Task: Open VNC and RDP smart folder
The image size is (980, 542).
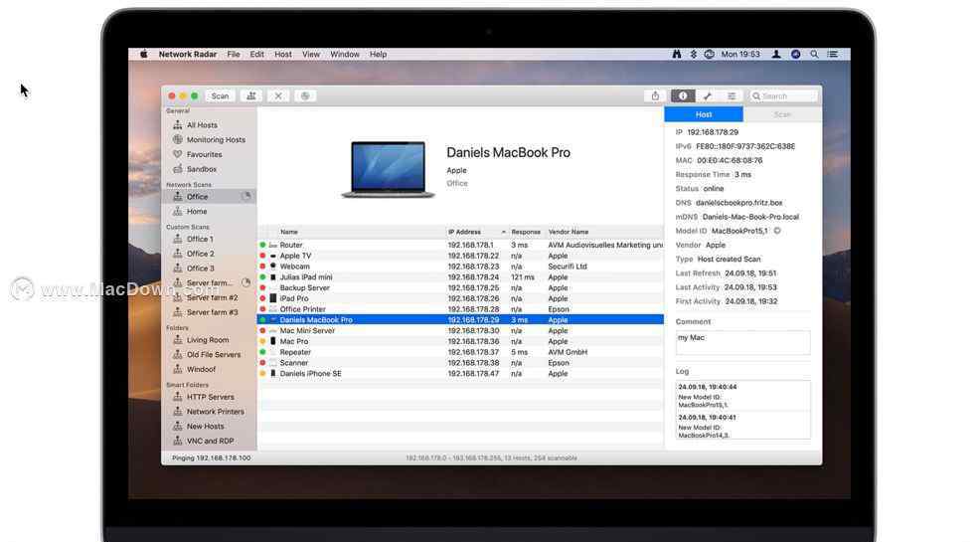Action: (x=210, y=441)
